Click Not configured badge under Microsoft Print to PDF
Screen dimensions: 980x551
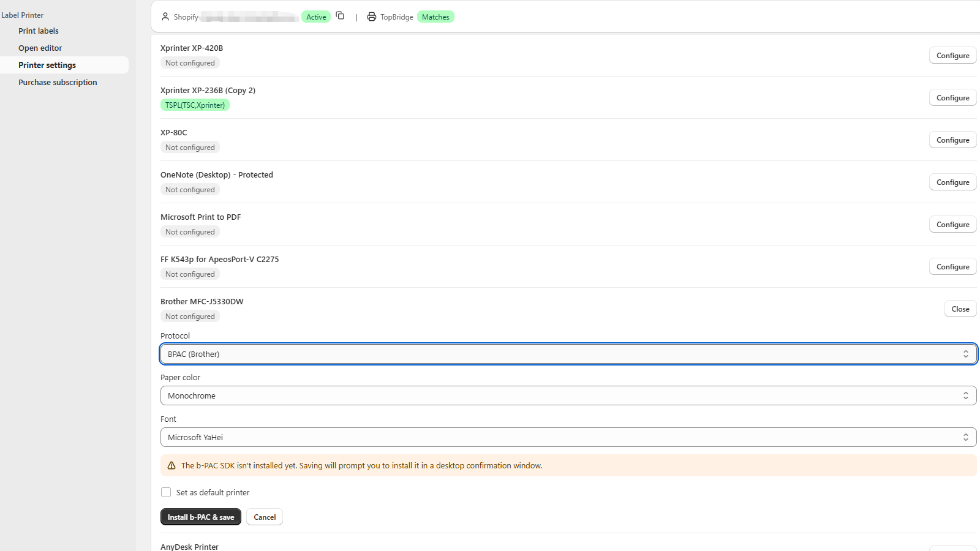coord(190,232)
